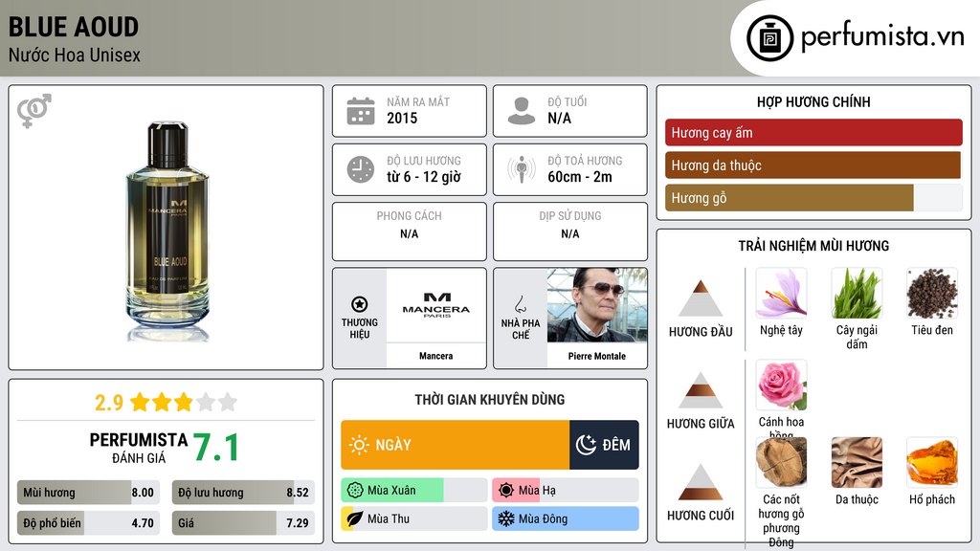Click the Hương cay ấm accord bar

click(x=813, y=133)
